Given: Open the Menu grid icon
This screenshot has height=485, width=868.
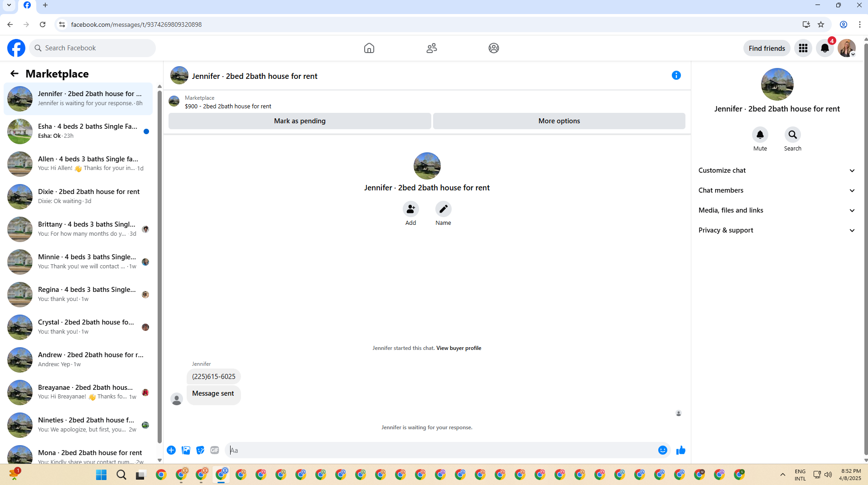Looking at the screenshot, I should (803, 48).
